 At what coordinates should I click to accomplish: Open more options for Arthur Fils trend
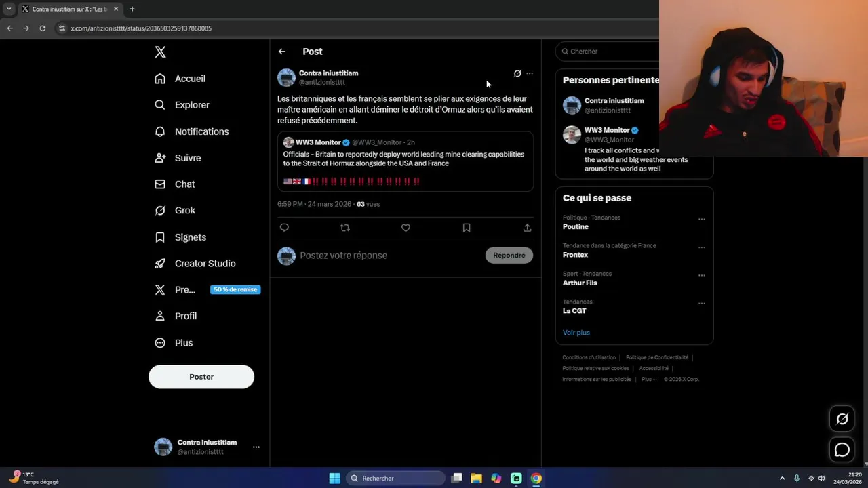coord(702,275)
